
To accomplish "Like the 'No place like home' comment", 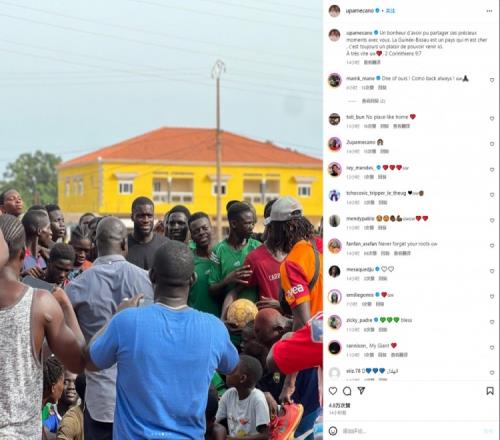I will tap(492, 119).
